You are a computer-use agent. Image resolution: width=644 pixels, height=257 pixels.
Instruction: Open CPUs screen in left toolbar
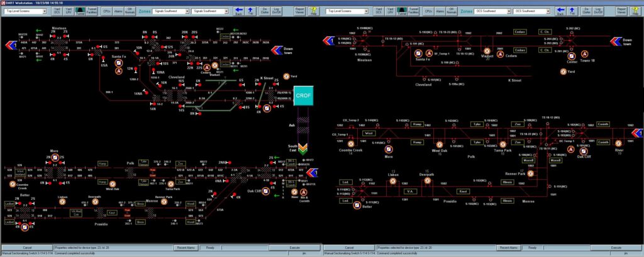[107, 11]
